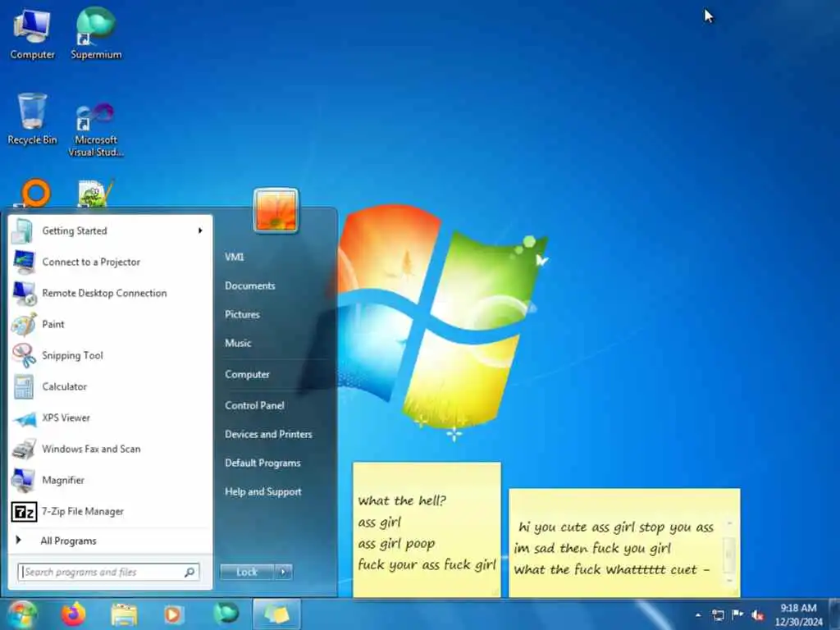Screen dimensions: 840x630
Task: Open Music from Start menu
Action: pos(238,344)
